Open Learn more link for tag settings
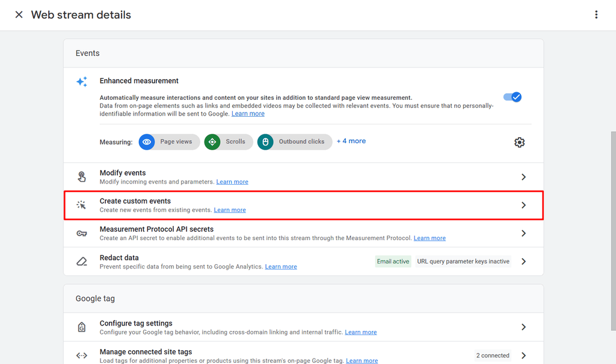This screenshot has width=616, height=364. tap(361, 332)
